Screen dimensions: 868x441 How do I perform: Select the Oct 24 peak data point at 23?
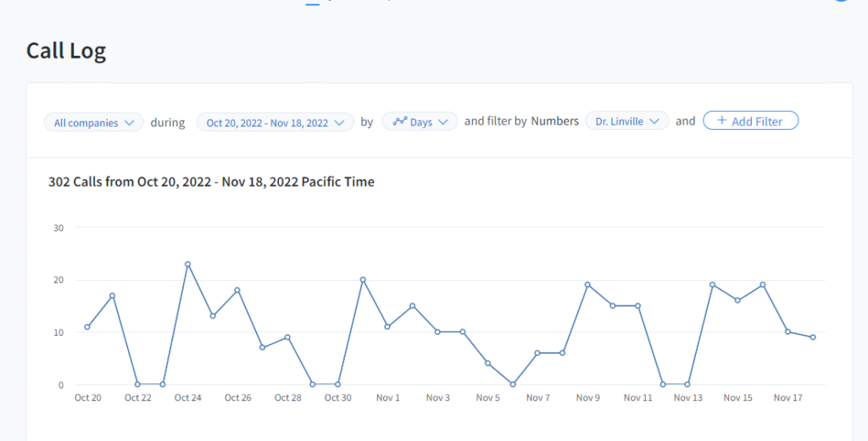pos(187,265)
